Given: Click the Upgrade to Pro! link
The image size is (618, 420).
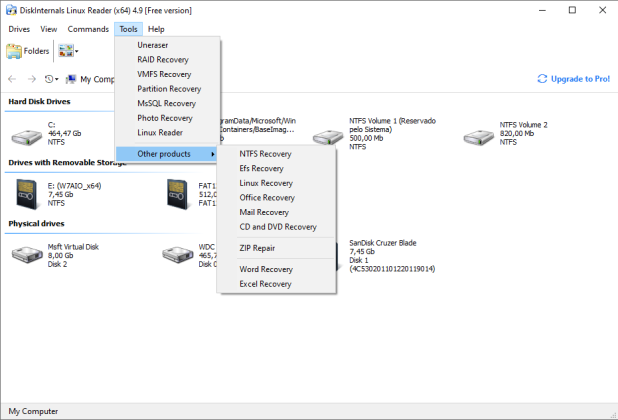Looking at the screenshot, I should pyautogui.click(x=573, y=79).
